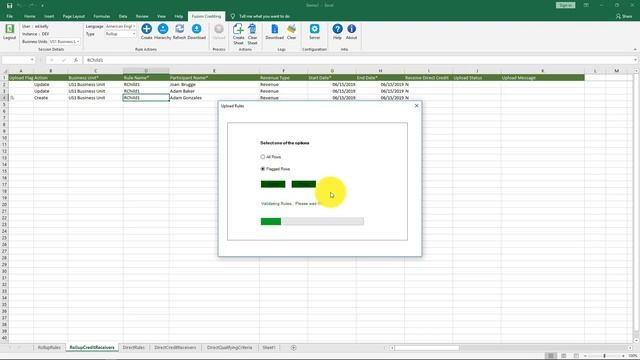Click the Share icon at top right
Viewport: 640px width, 360px height.
coord(624,16)
